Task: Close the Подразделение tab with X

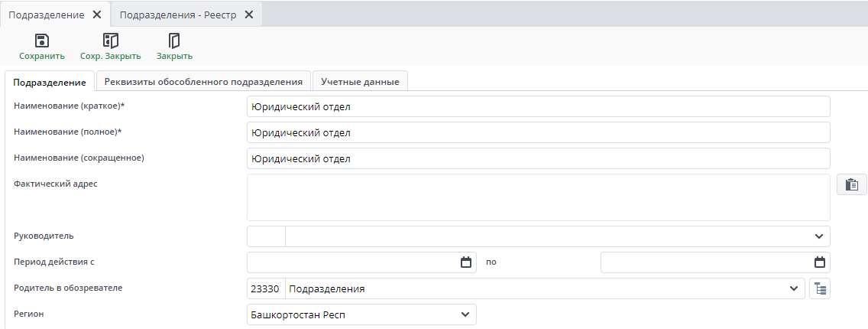Action: (97, 15)
